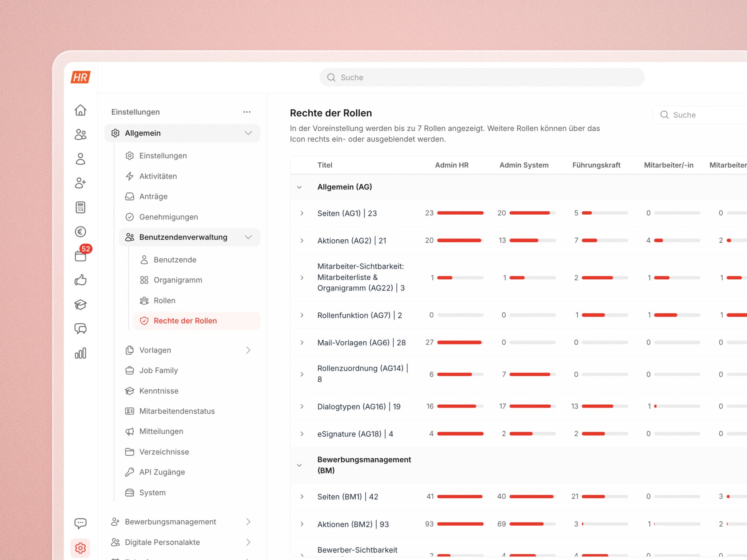Collapse the Allgemein settings section
The image size is (747, 560).
(248, 133)
